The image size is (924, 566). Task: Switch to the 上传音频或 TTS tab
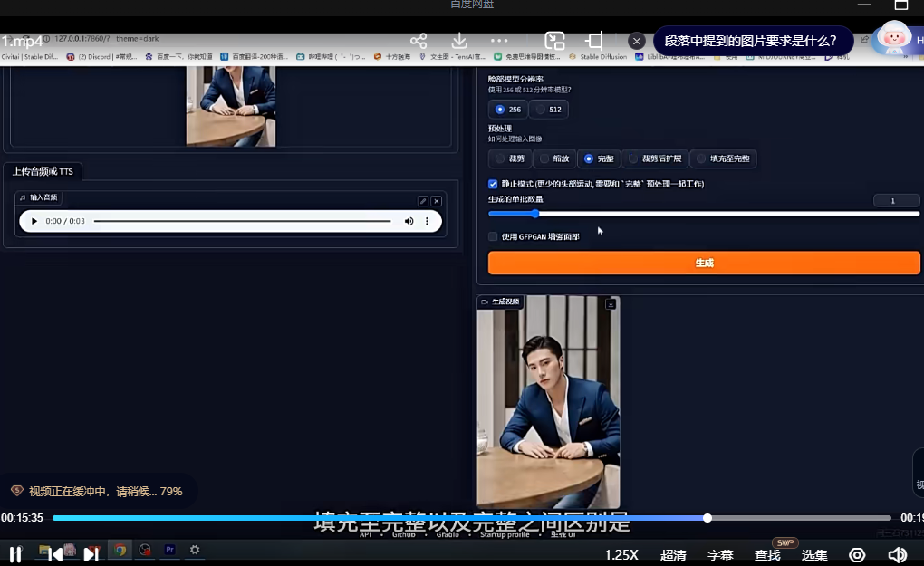[x=43, y=171]
